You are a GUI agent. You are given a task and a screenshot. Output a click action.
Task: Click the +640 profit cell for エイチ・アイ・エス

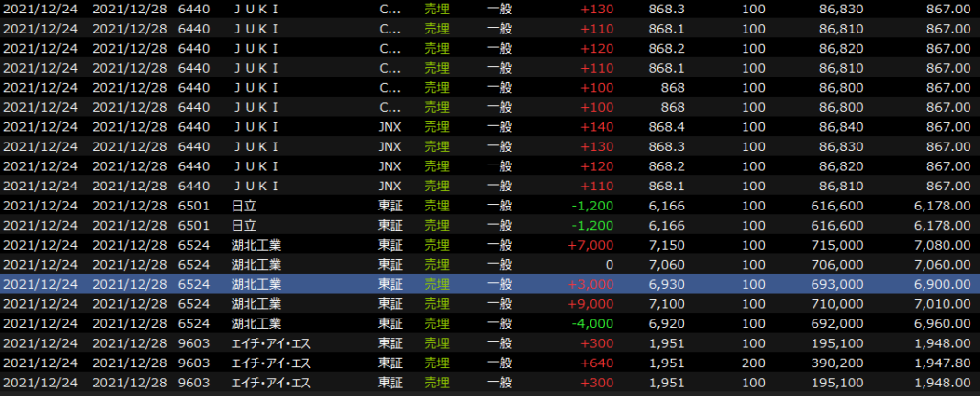tap(598, 364)
